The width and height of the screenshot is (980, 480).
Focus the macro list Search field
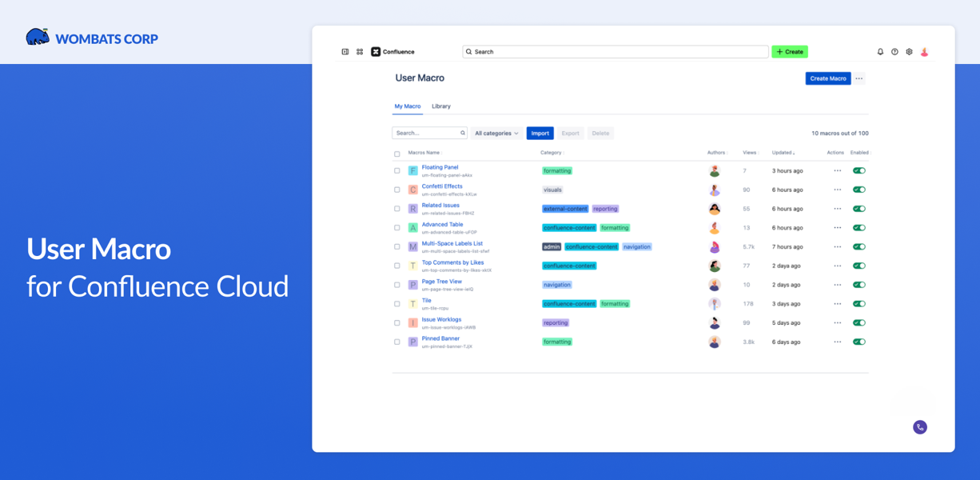(429, 134)
